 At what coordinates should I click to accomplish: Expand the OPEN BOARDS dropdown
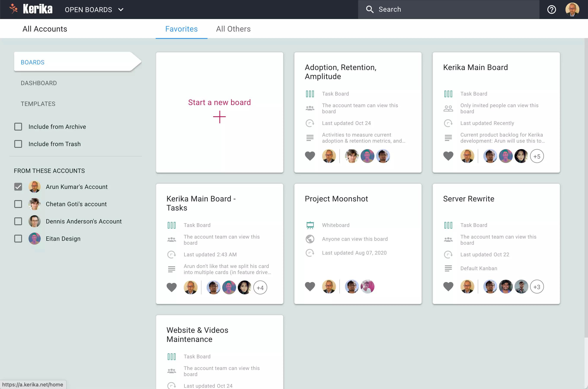94,10
